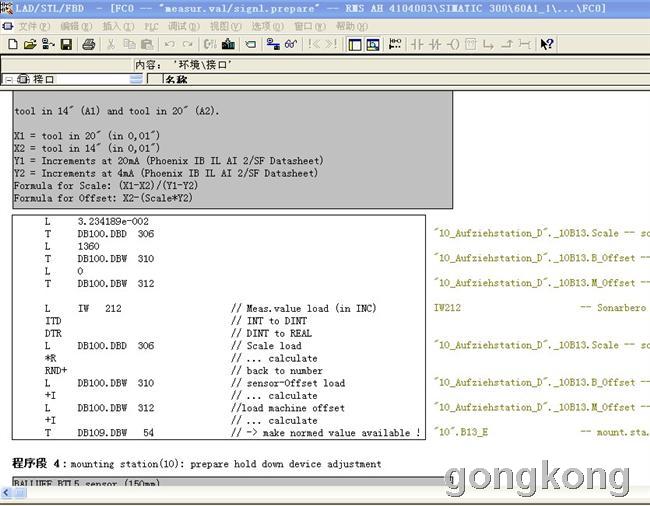The image size is (650, 506).
Task: Collapse the 接口 tree node
Action: click(x=8, y=80)
